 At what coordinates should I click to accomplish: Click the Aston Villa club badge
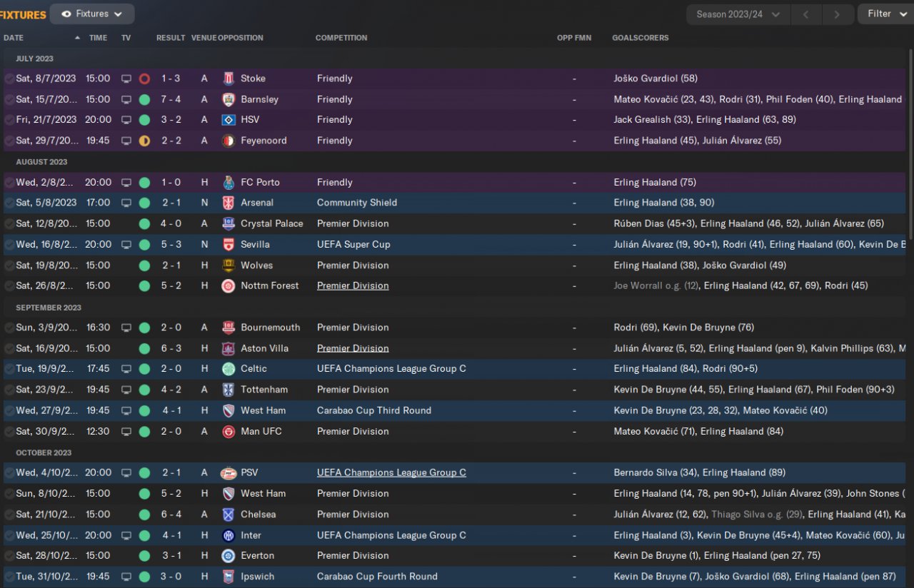(x=228, y=348)
